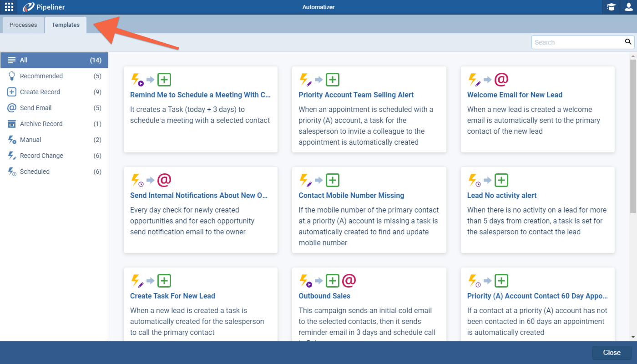637x364 pixels.
Task: Open the learning center graduation cap icon
Action: [x=611, y=7]
